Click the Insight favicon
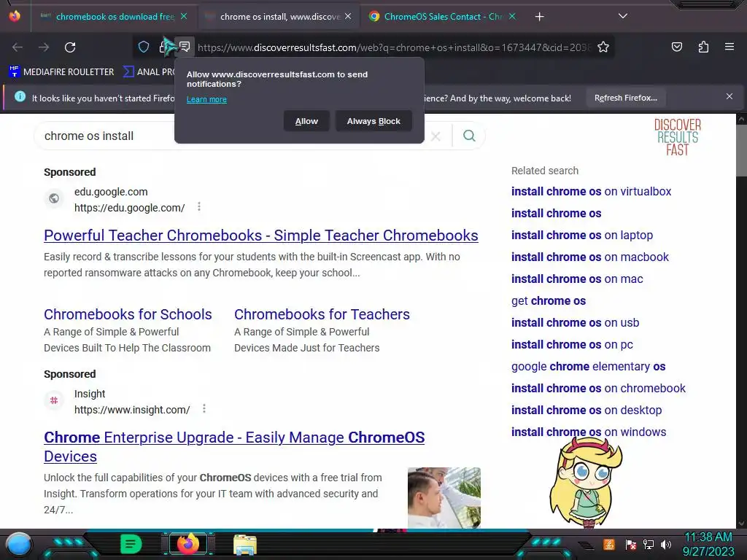747x560 pixels. coord(54,400)
